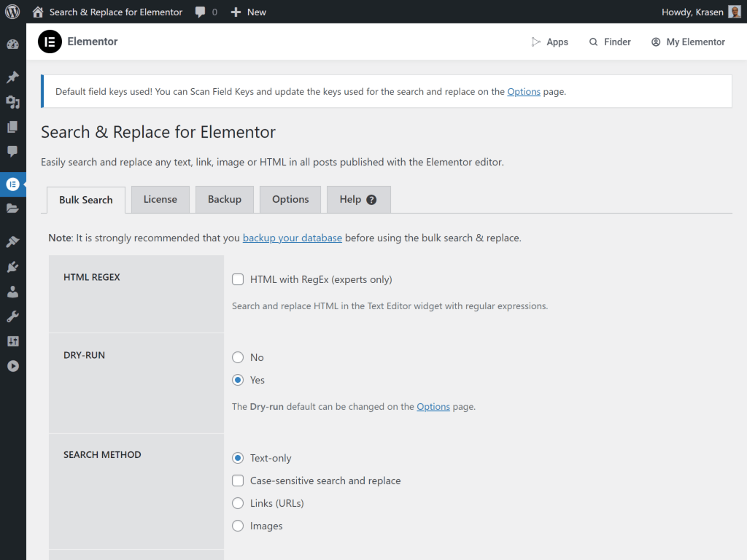The image size is (747, 560).
Task: Click the My Elementor text label
Action: pos(695,42)
